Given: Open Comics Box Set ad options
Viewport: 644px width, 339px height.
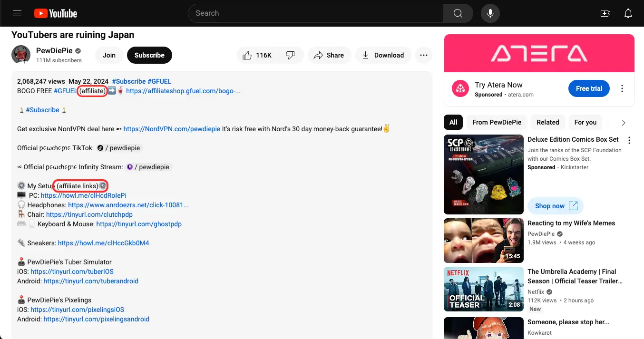Looking at the screenshot, I should tap(629, 140).
